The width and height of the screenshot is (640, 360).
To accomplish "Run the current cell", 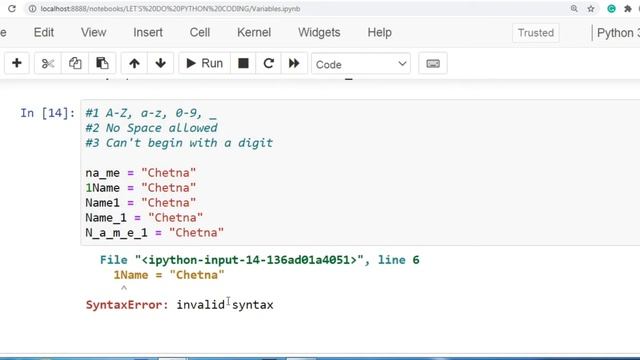I will point(204,63).
